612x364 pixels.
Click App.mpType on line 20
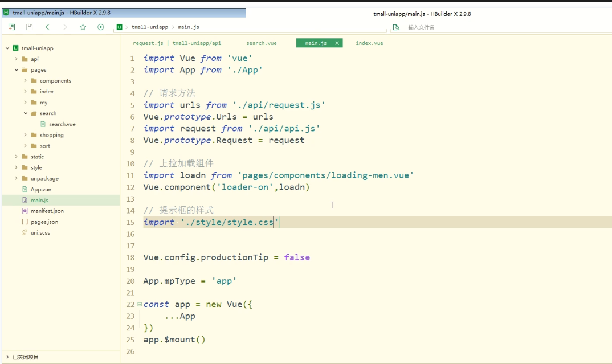pyautogui.click(x=169, y=281)
